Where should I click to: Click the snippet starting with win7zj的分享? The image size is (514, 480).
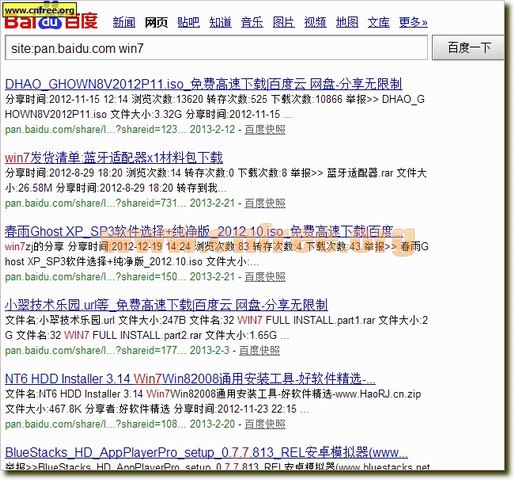point(217,254)
